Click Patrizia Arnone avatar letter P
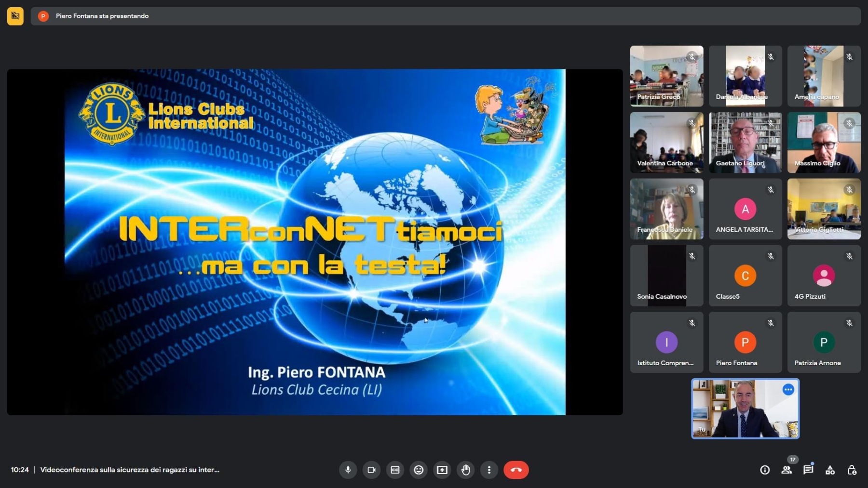The image size is (868, 488). click(824, 342)
